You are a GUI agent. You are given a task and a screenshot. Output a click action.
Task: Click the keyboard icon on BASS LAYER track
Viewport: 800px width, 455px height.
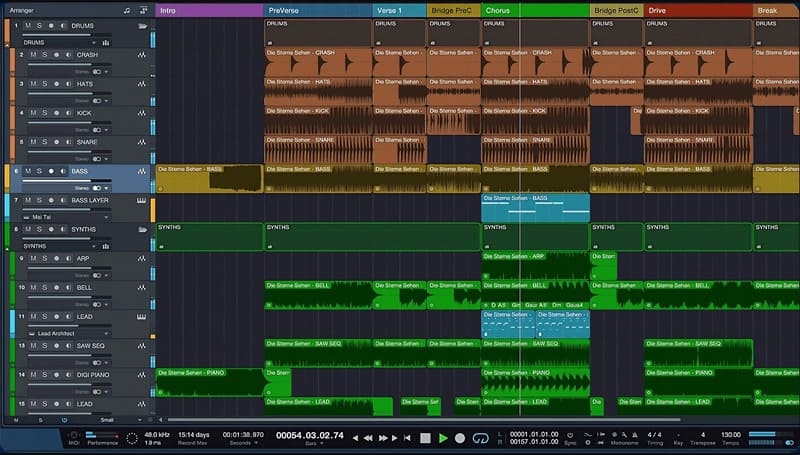141,201
